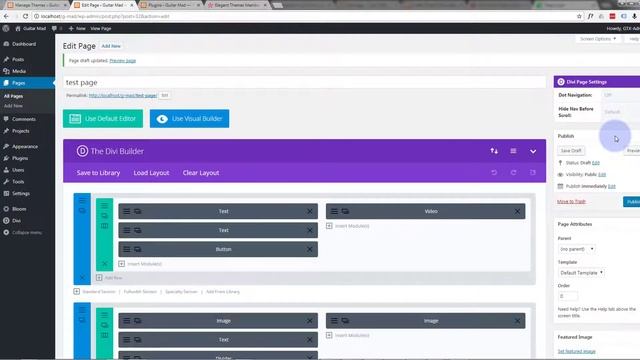Open settings of first Text module
The width and height of the screenshot is (640, 360).
pos(127,211)
